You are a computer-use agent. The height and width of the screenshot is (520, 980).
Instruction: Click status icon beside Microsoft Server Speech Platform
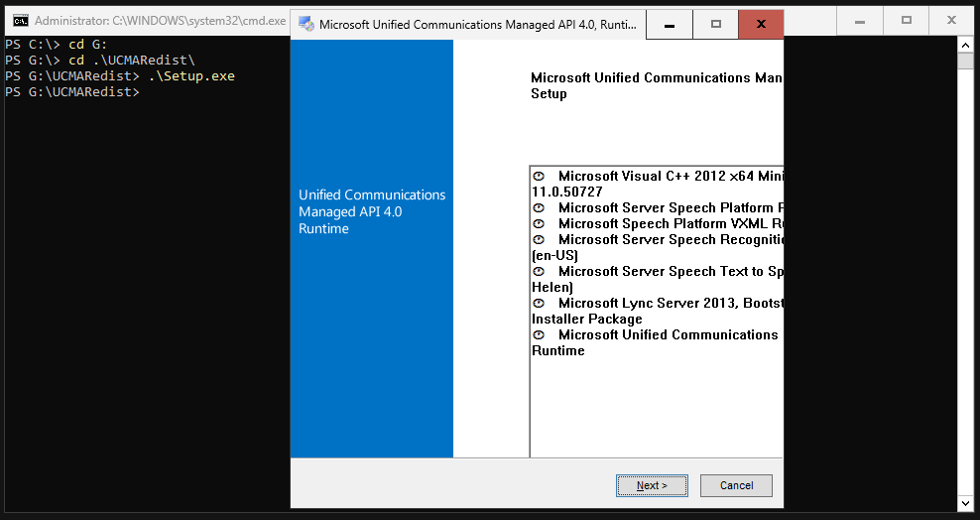click(539, 208)
